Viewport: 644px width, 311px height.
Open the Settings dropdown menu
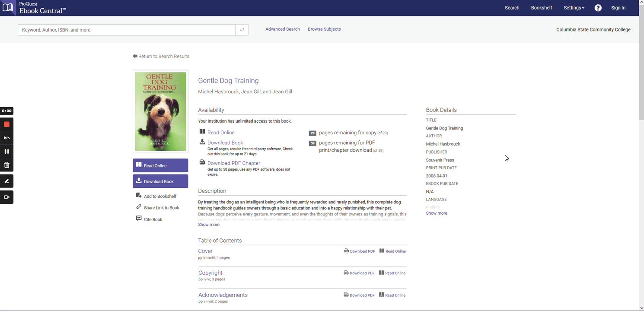click(x=574, y=8)
